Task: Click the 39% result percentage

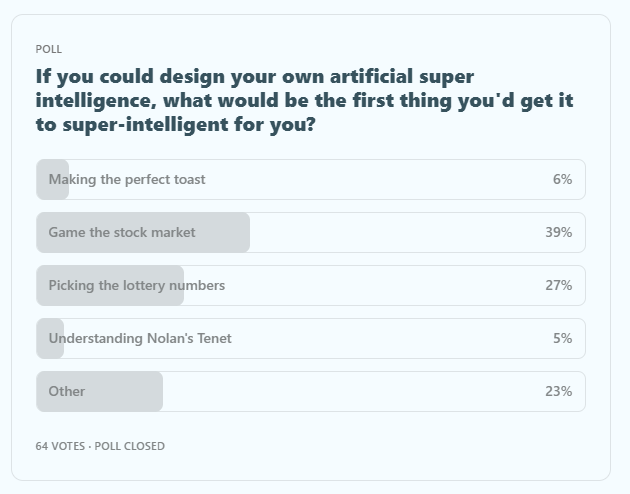Action: pos(558,232)
